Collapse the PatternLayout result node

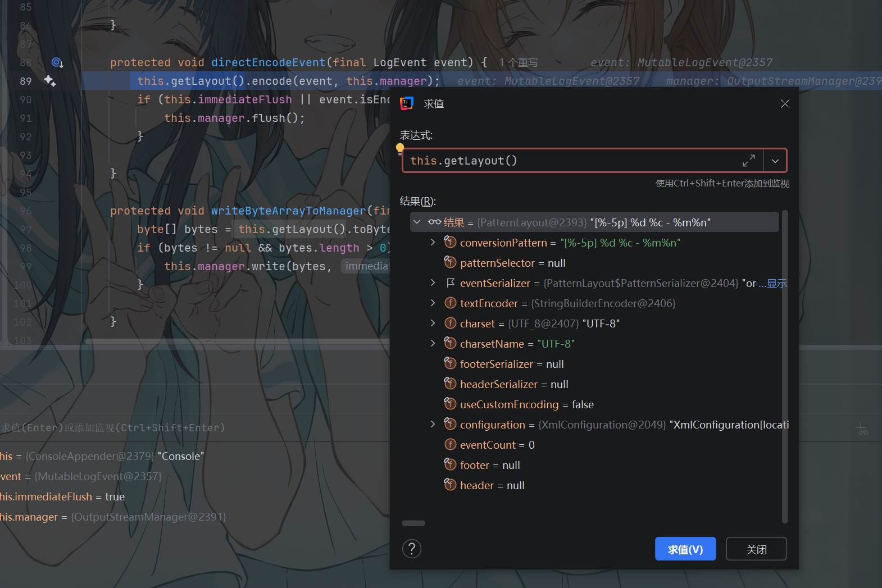(x=417, y=222)
